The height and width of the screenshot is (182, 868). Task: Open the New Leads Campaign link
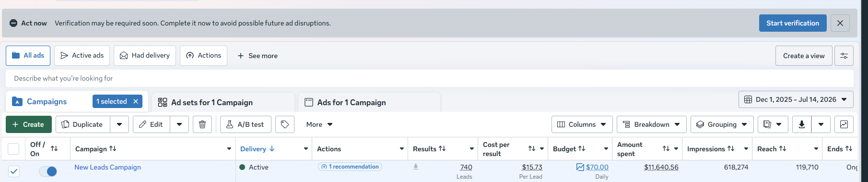(x=107, y=167)
